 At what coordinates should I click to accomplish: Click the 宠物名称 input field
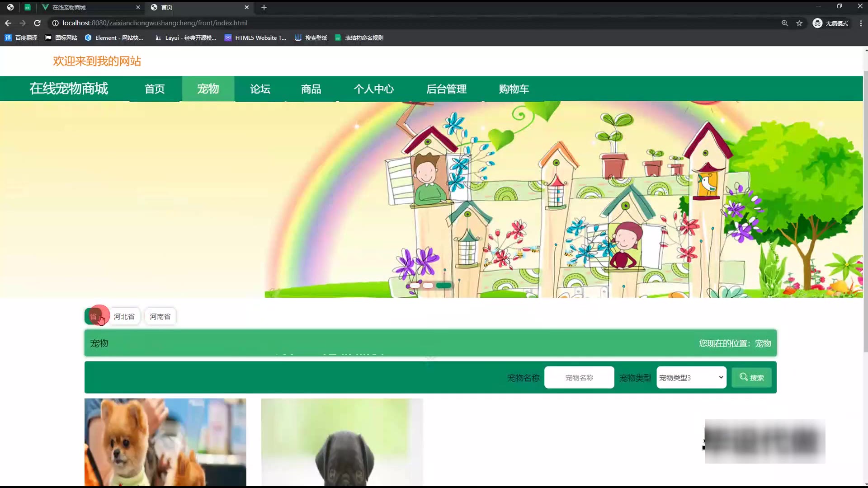[x=579, y=378]
